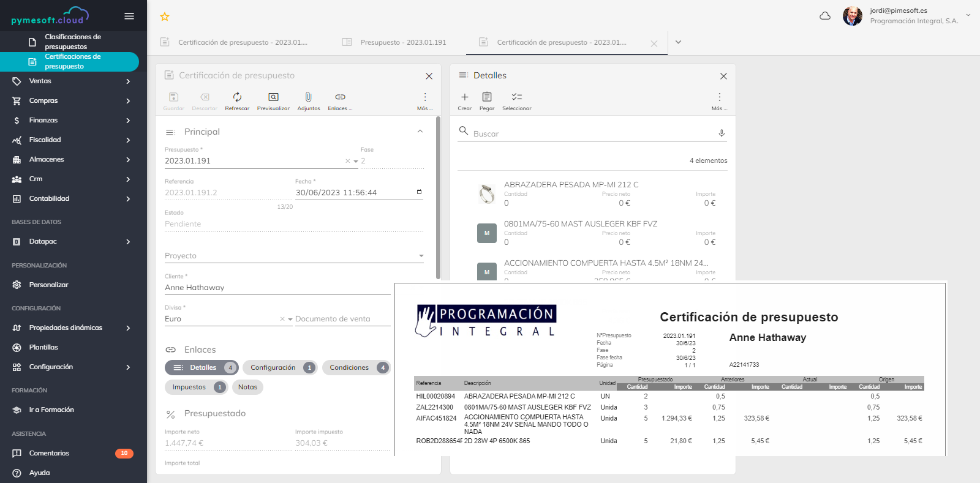
Task: Open the Proyecto dropdown
Action: pos(421,256)
